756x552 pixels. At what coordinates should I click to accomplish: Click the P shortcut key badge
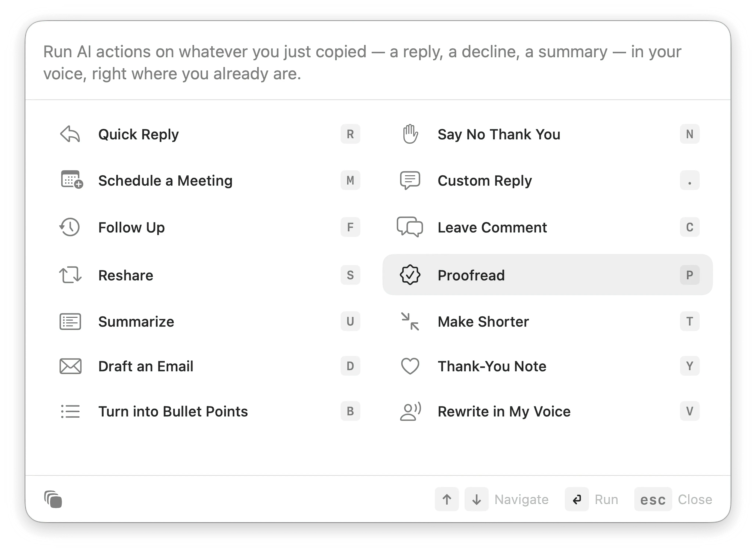coord(690,275)
